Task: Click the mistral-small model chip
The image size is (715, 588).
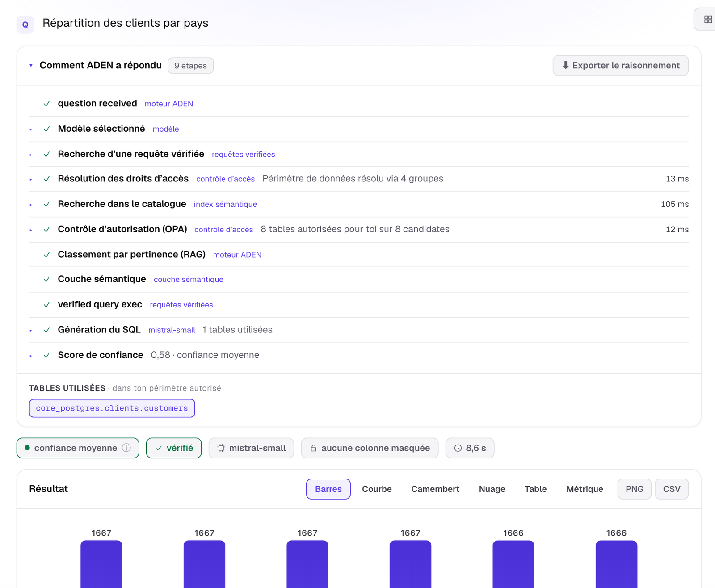Action: click(x=251, y=448)
